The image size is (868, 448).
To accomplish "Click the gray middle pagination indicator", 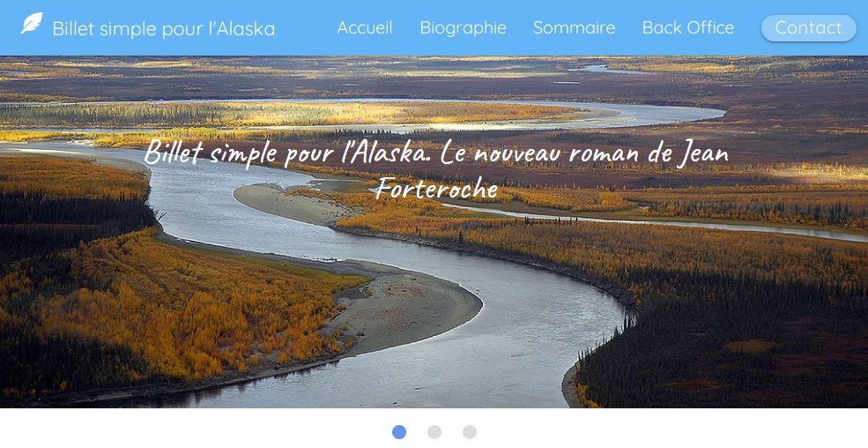I will pos(434,432).
